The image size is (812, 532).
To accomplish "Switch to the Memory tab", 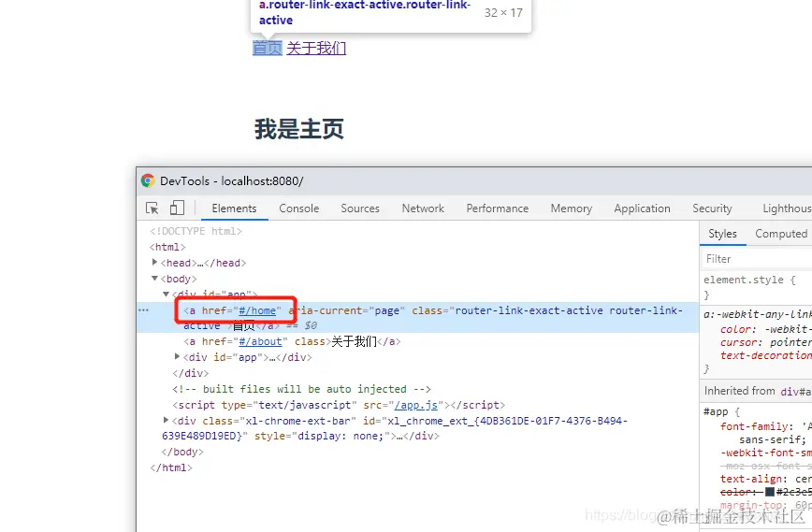I will tap(572, 208).
